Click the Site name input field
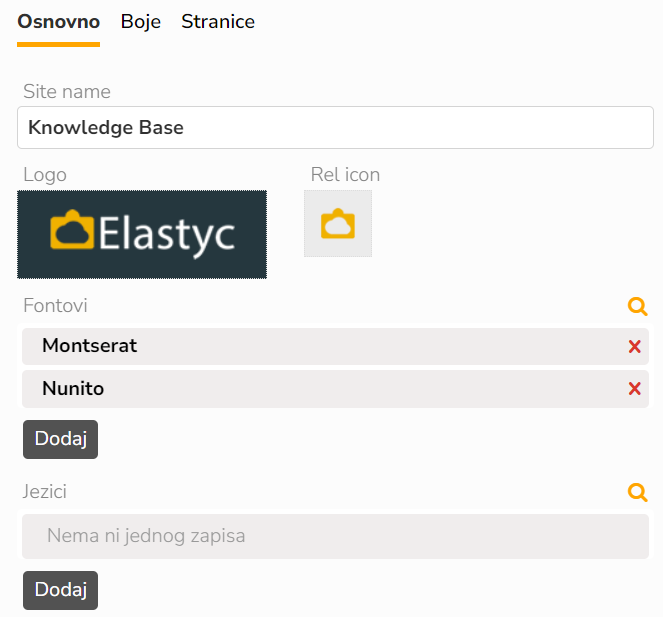The image size is (663, 617). coord(335,128)
